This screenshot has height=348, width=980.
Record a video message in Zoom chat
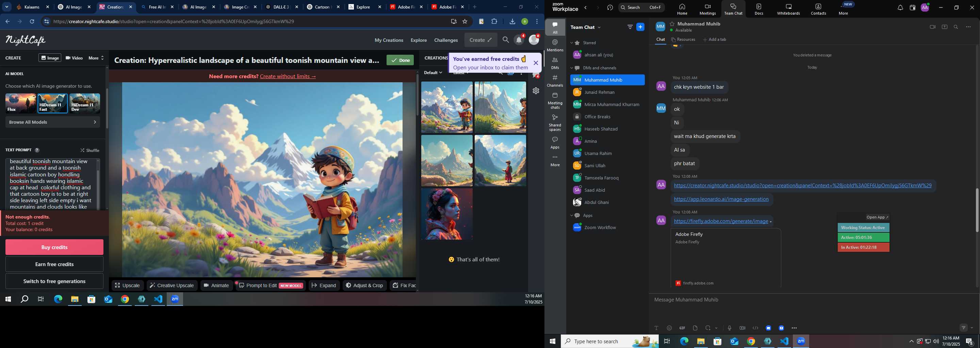click(x=742, y=328)
